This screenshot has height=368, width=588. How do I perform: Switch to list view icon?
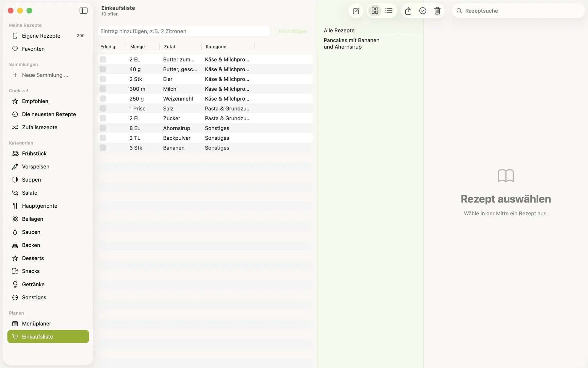[389, 11]
